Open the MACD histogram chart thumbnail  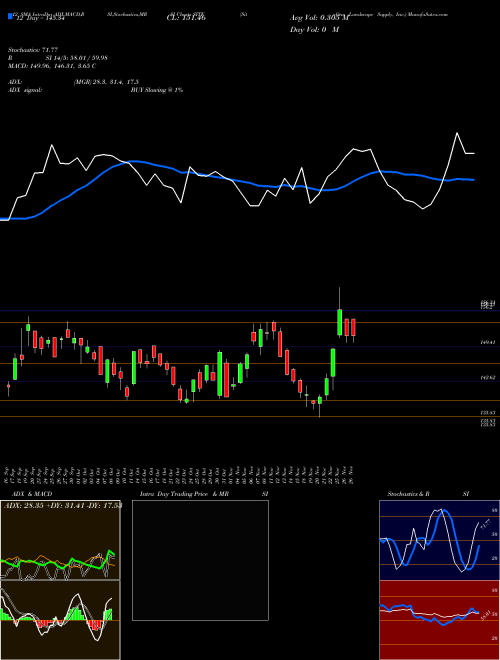(x=60, y=620)
